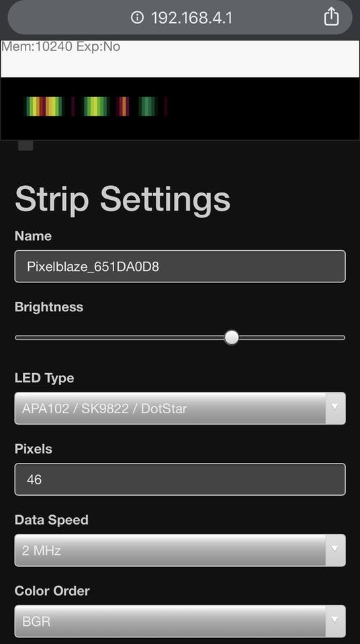The height and width of the screenshot is (644, 360).
Task: Open the LED Type dropdown showing APA102
Action: 180,409
